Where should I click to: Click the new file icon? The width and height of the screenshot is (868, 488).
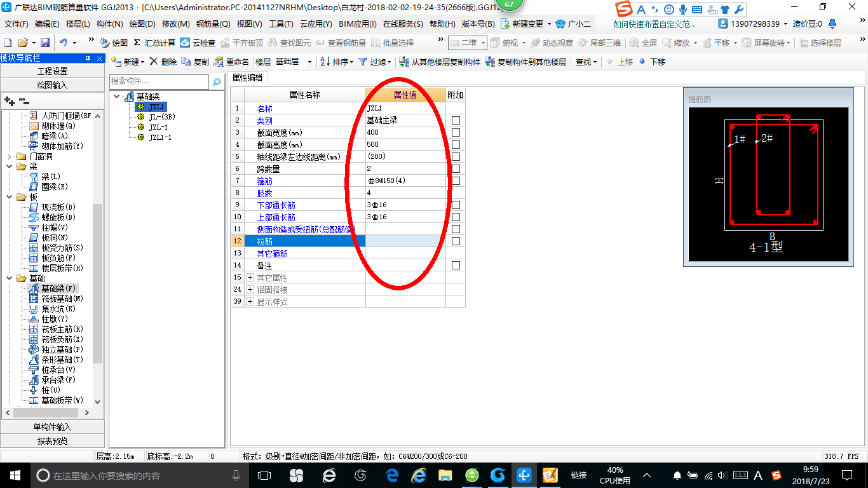(8, 43)
